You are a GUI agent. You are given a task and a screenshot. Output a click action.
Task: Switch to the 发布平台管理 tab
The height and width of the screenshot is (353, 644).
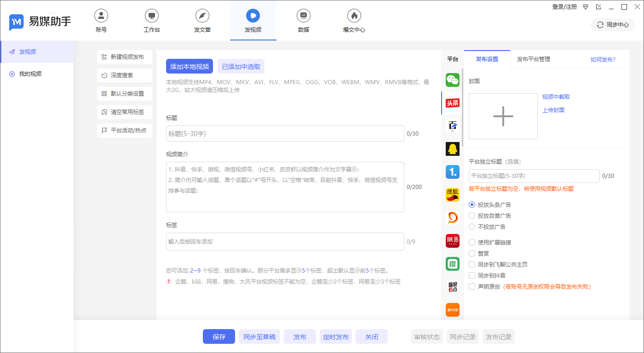[533, 59]
